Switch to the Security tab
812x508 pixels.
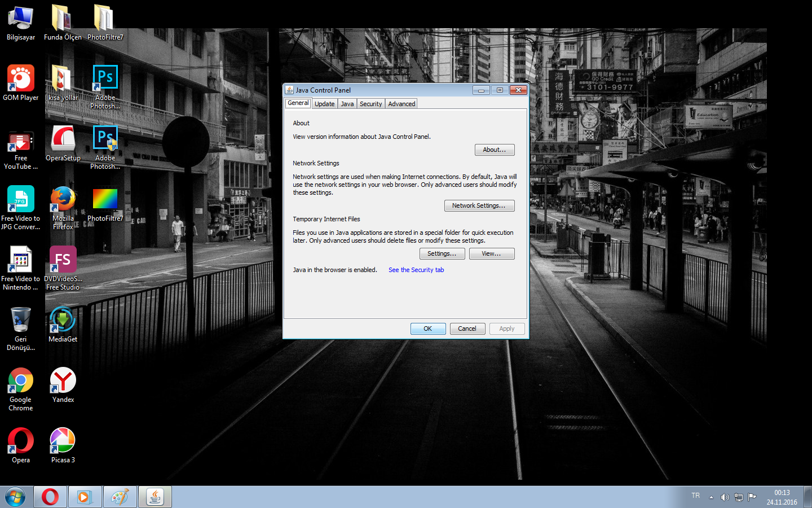coord(371,104)
